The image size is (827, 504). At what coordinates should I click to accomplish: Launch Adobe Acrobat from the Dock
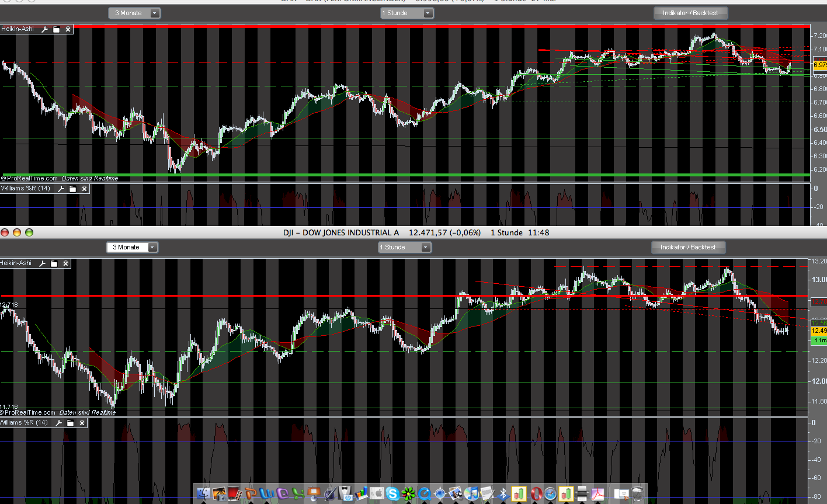point(597,493)
